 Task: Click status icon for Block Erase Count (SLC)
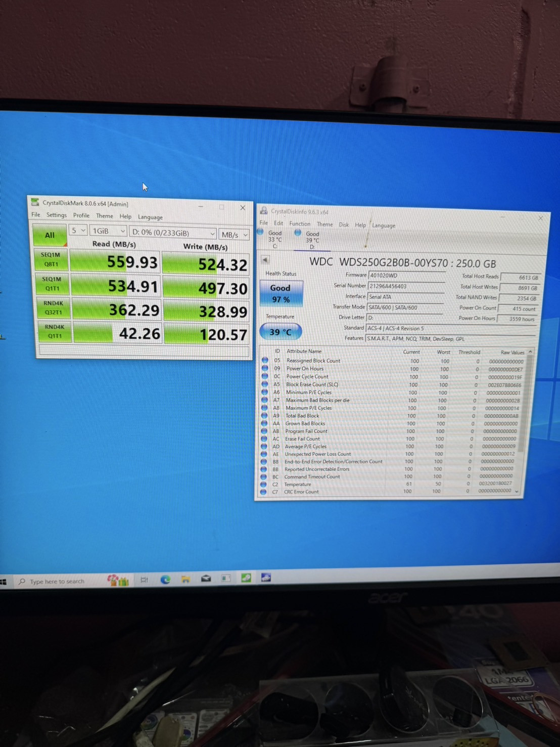264,384
